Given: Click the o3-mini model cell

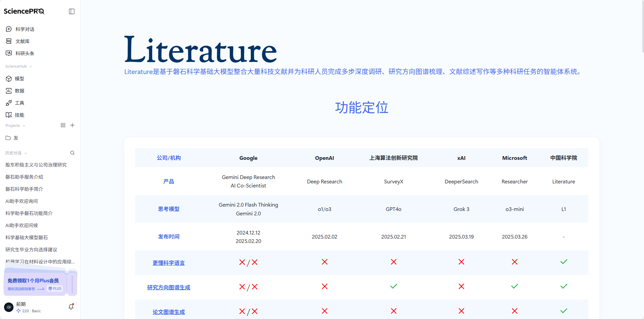Looking at the screenshot, I should (x=514, y=209).
